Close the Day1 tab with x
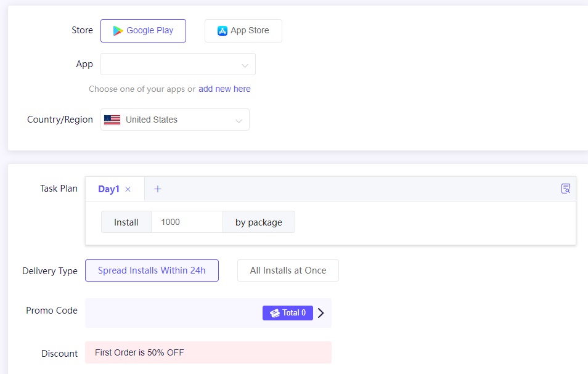Image resolution: width=588 pixels, height=374 pixels. pyautogui.click(x=128, y=189)
